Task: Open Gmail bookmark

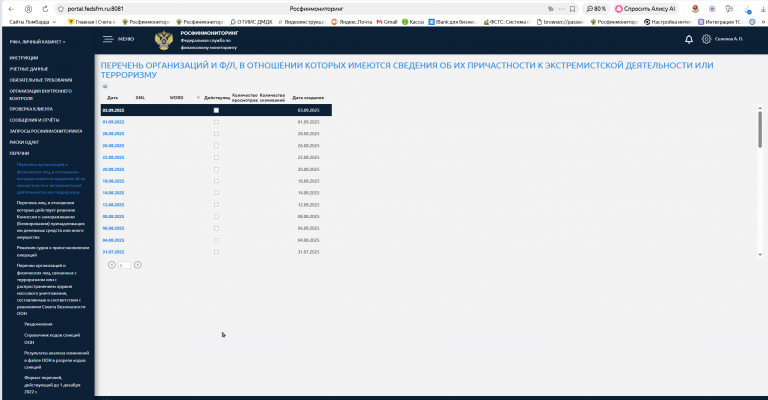Action: (387, 22)
